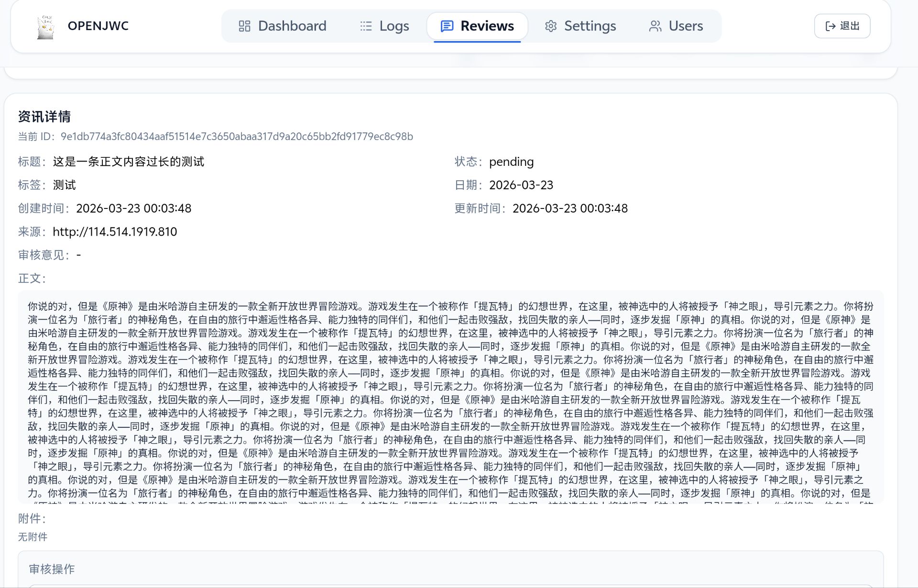Go to the Users tab
Image resolution: width=918 pixels, height=588 pixels.
click(686, 26)
